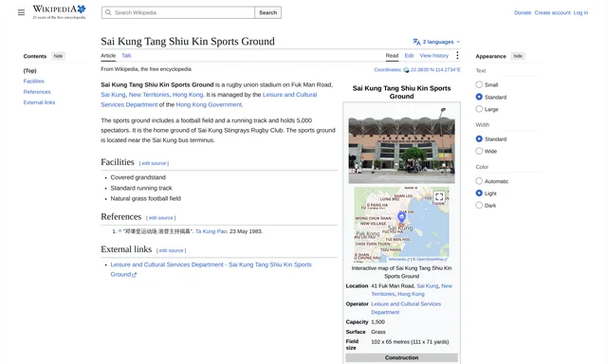Viewport: 607px width, 364px height.
Task: Edit source of External links section
Action: click(171, 250)
